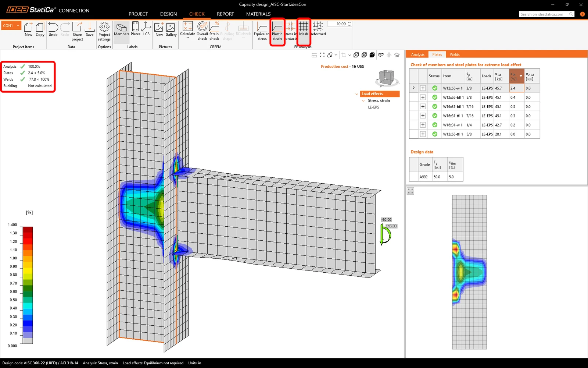
Task: Expand the W16x31-bfl 1 row
Action: click(x=423, y=106)
